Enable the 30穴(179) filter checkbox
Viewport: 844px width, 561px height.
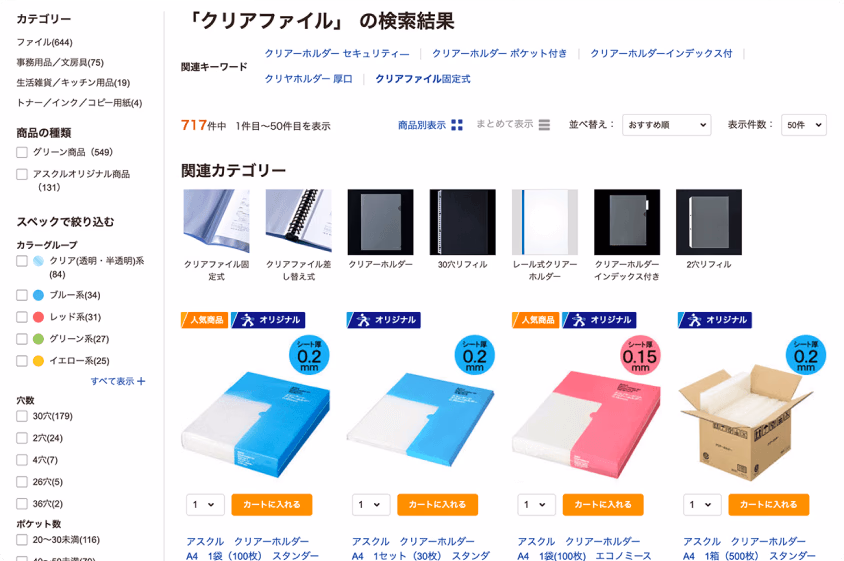pyautogui.click(x=22, y=416)
